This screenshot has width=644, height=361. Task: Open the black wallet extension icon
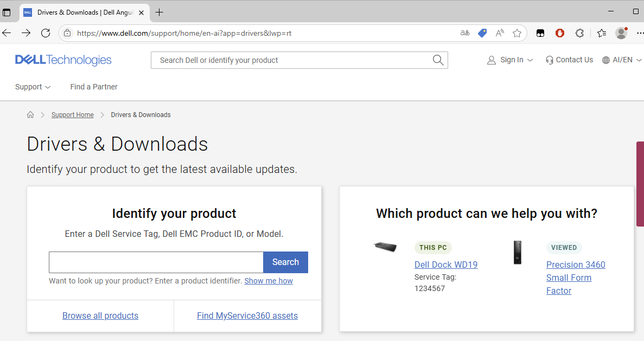540,33
